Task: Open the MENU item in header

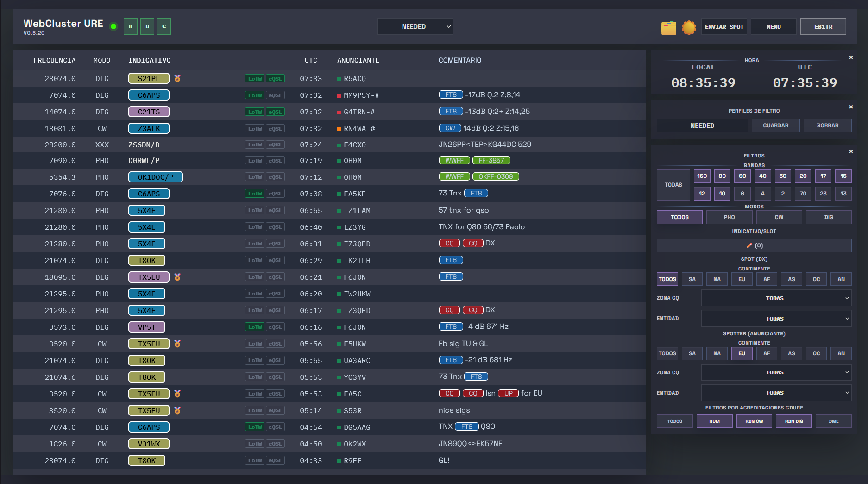Action: [x=774, y=27]
